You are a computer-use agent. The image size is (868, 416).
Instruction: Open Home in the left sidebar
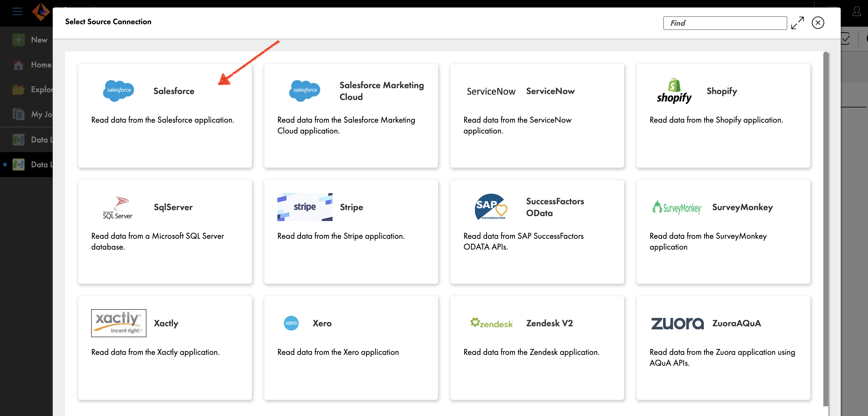[x=41, y=64]
